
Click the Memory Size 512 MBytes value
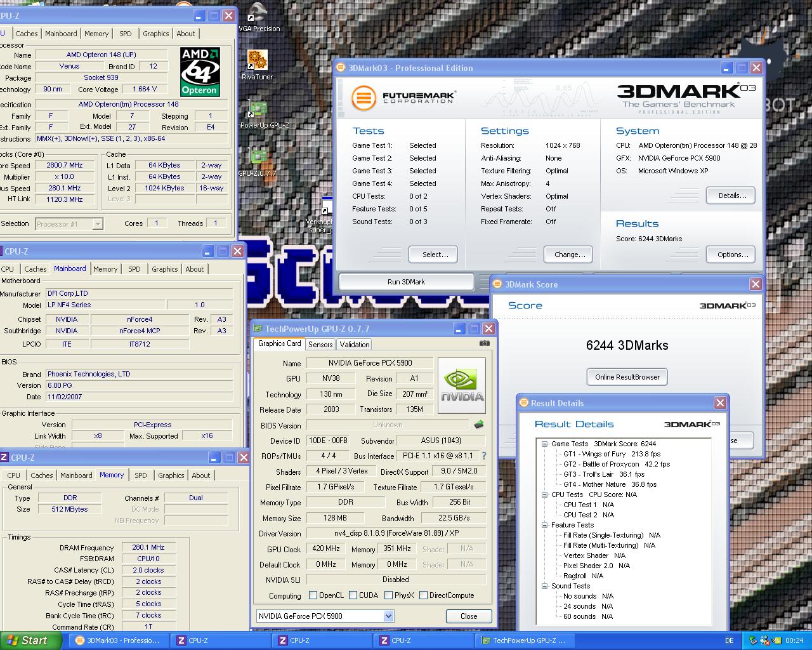(70, 509)
